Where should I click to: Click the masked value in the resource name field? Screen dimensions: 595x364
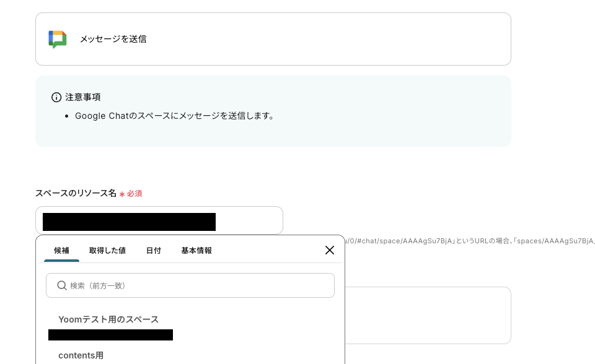[x=128, y=222]
